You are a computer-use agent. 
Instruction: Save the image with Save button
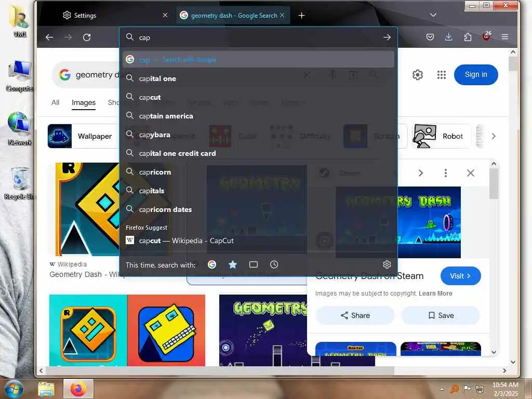(x=441, y=315)
